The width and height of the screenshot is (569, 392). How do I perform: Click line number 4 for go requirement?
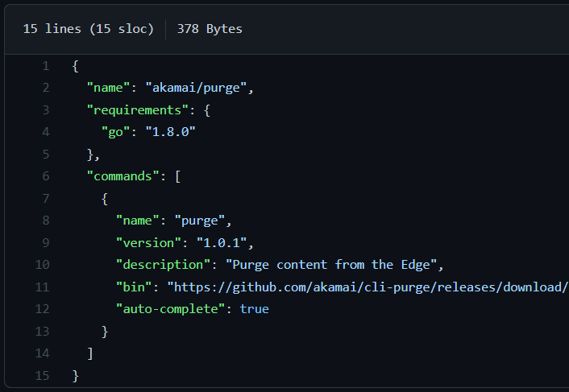tap(46, 132)
